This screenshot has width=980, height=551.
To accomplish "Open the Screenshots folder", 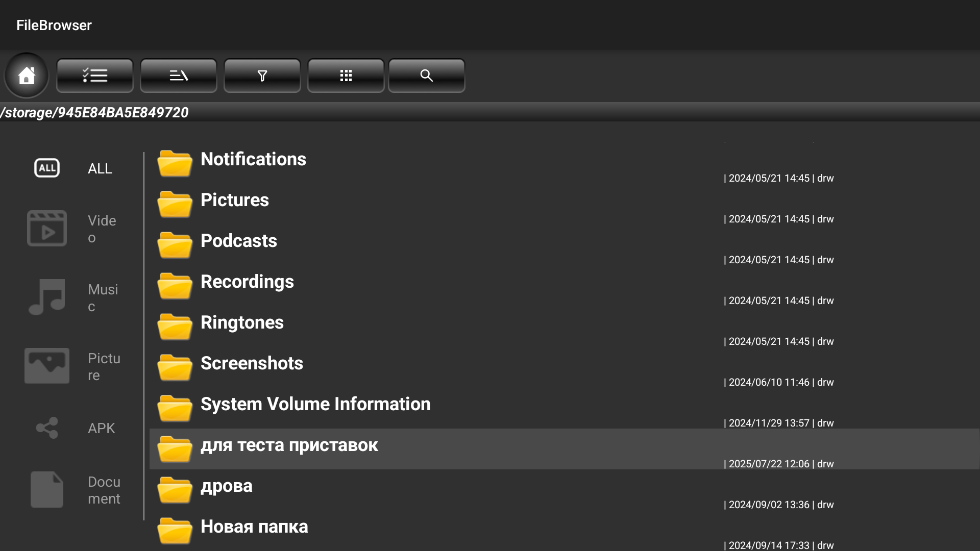I will point(252,364).
